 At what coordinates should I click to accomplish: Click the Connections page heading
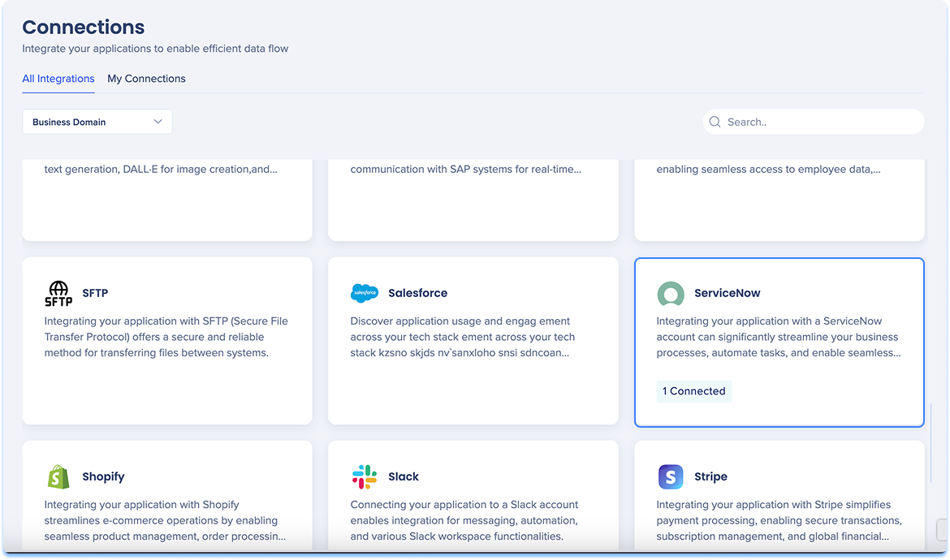coord(84,28)
